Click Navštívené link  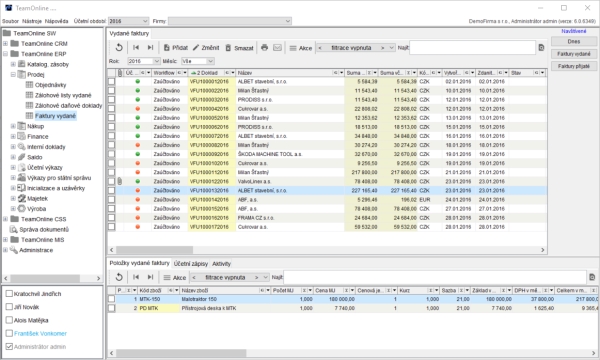point(574,31)
